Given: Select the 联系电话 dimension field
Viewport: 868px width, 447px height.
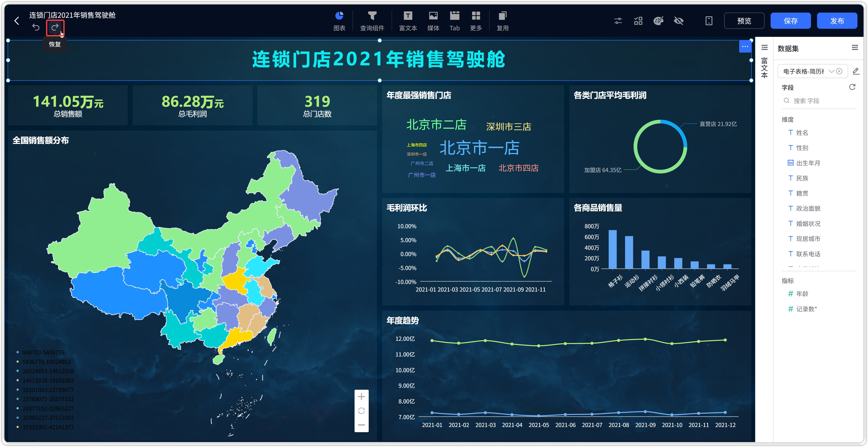Looking at the screenshot, I should coord(804,254).
